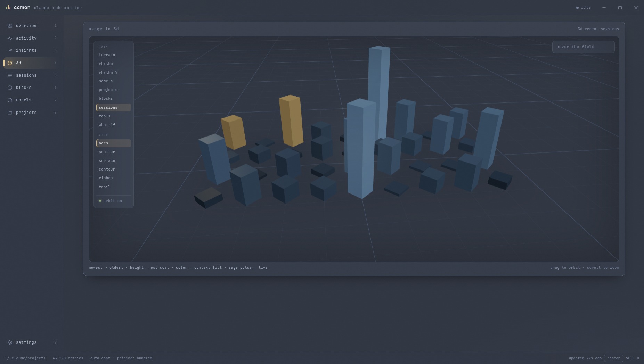The image size is (644, 364).
Task: Click the overview grid icon in sidebar
Action: 10,26
